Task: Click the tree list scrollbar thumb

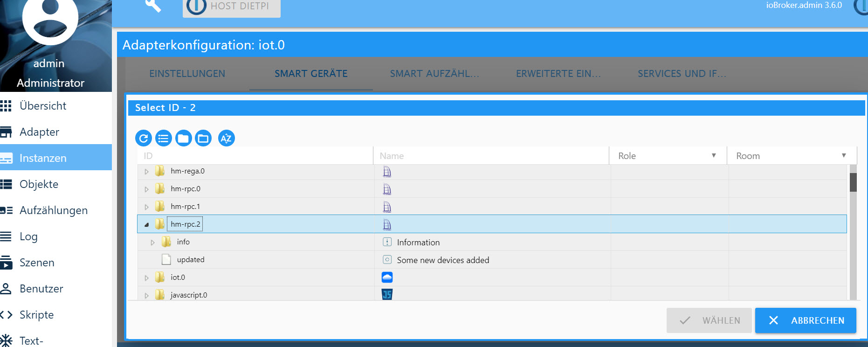Action: pyautogui.click(x=853, y=182)
